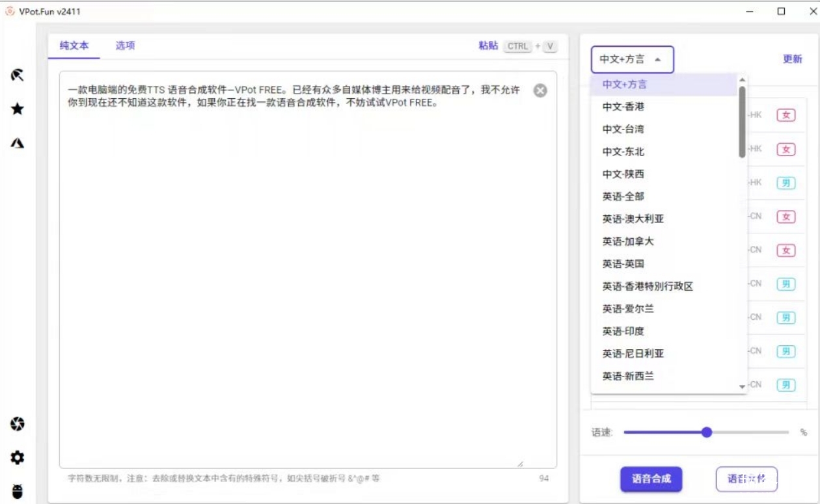
Task: Pick 英语-印度 from the dropdown
Action: 664,331
